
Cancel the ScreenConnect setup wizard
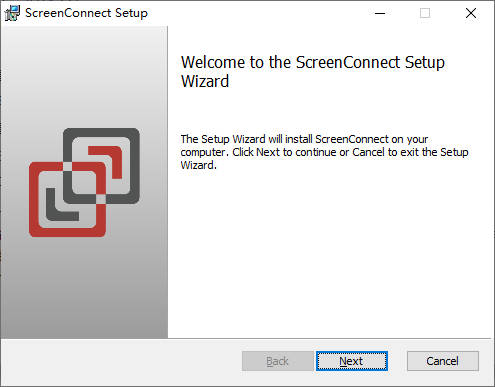[443, 361]
